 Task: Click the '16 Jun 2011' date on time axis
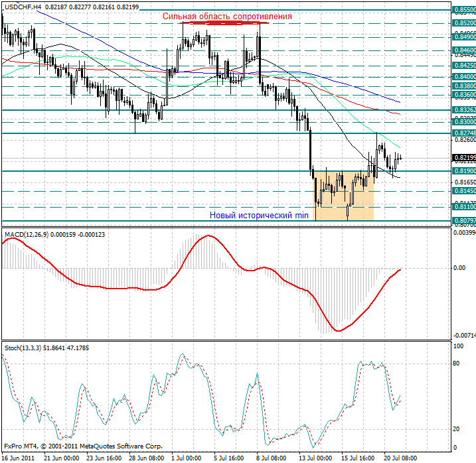coord(19,458)
